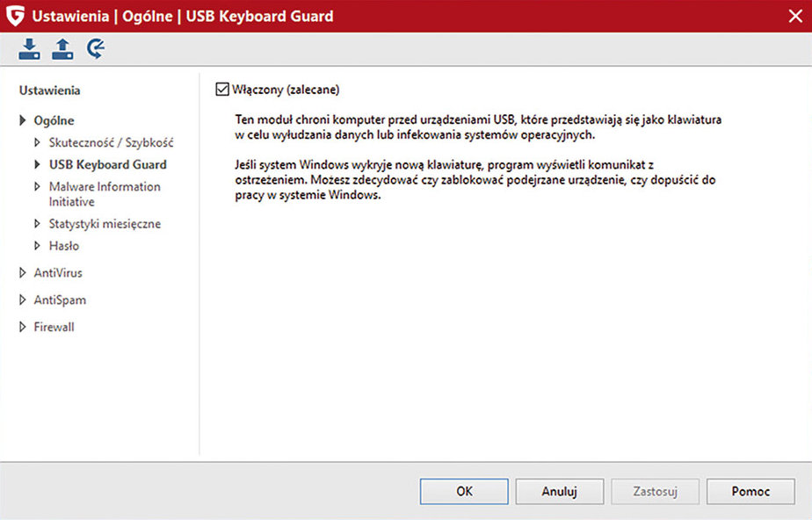Click the reset settings circular arrow icon
The image size is (812, 520).
click(x=95, y=50)
